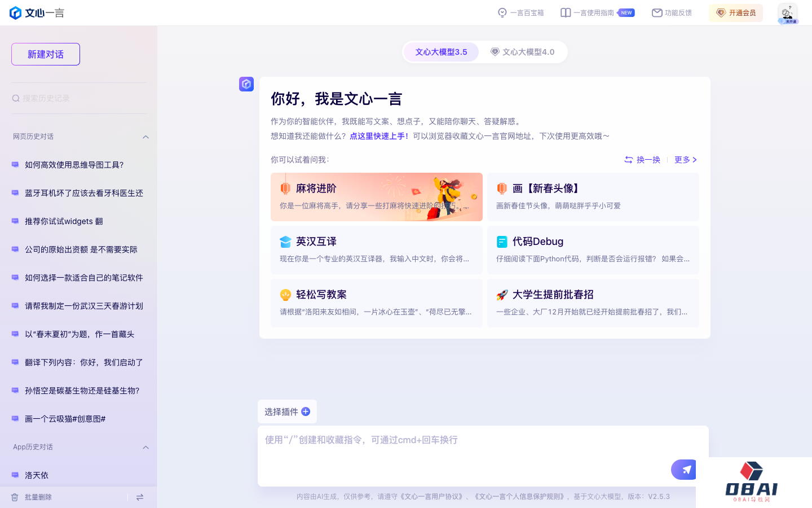812x508 pixels.
Task: Open 功能反馈 feedback mail icon
Action: pyautogui.click(x=672, y=12)
